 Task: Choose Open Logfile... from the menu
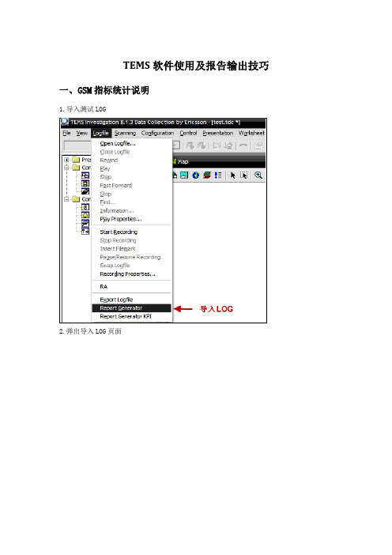132,143
